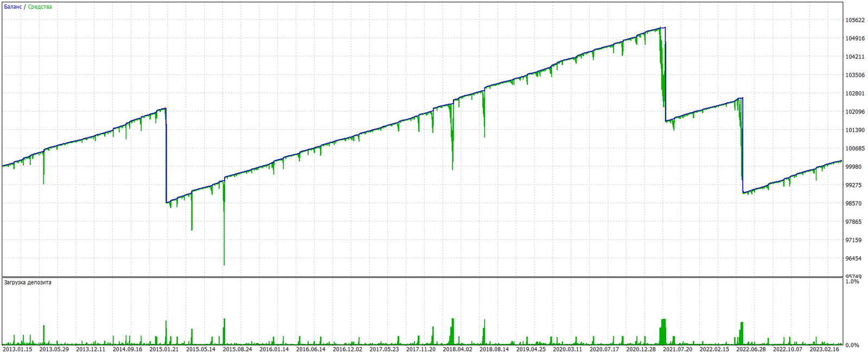Click the 2014.09.16 date label
The image size is (868, 354).
coord(127,349)
